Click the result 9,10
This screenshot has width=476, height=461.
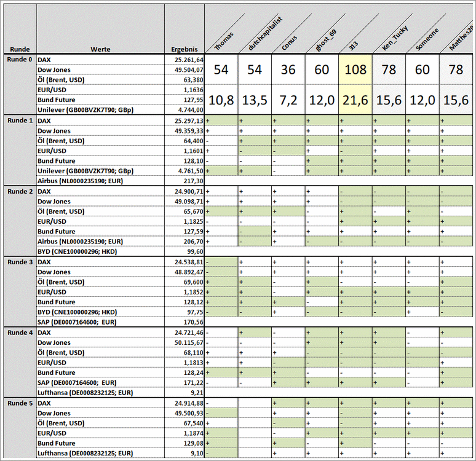(197, 454)
